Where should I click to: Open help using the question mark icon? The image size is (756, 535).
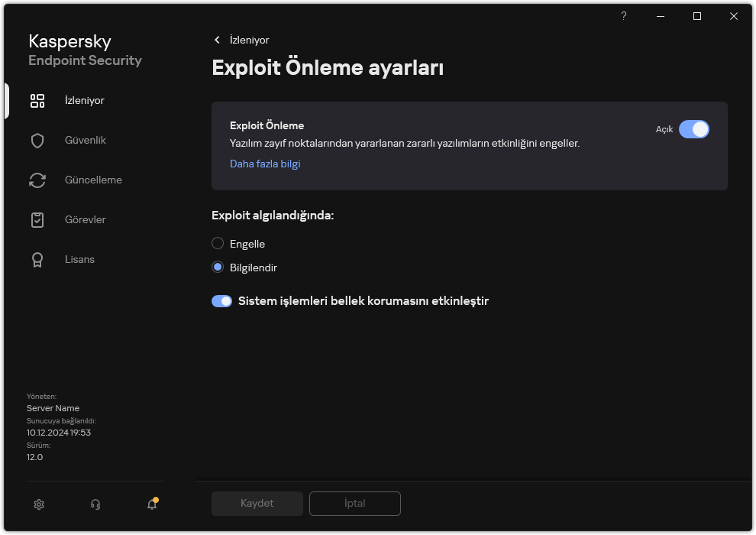(x=623, y=16)
